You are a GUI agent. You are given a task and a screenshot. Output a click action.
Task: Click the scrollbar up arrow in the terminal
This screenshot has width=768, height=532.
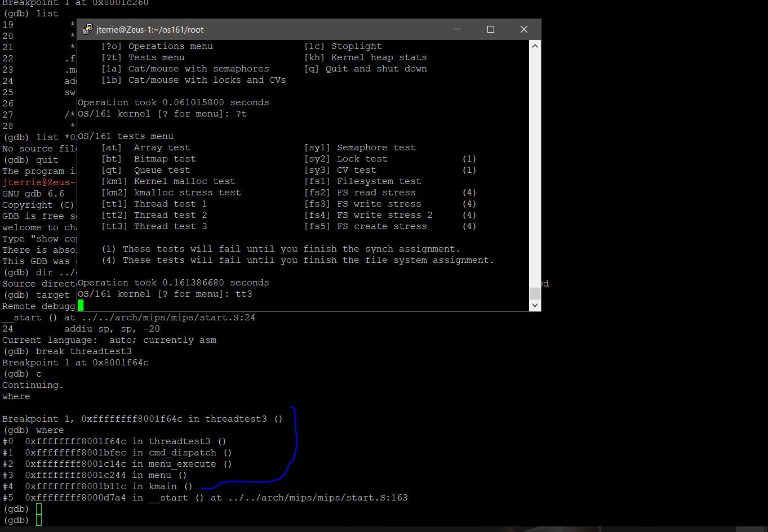click(535, 46)
